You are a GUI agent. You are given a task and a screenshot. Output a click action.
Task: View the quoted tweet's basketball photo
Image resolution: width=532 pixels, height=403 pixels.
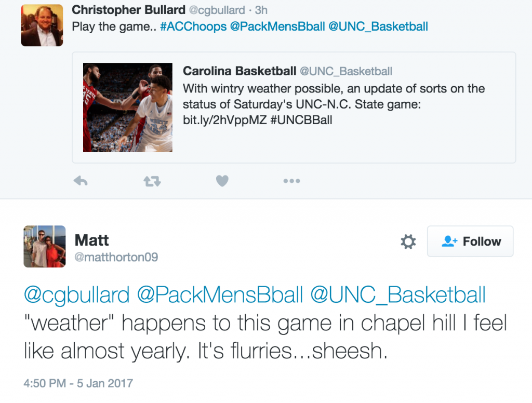point(128,108)
